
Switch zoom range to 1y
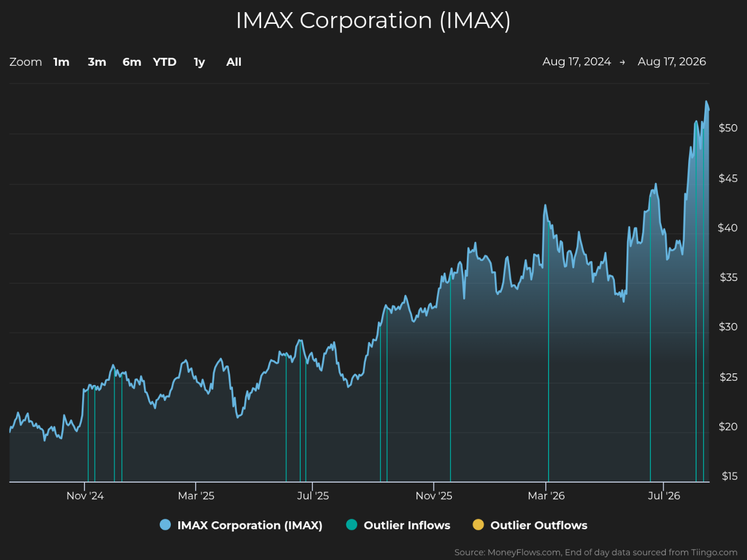pyautogui.click(x=199, y=62)
